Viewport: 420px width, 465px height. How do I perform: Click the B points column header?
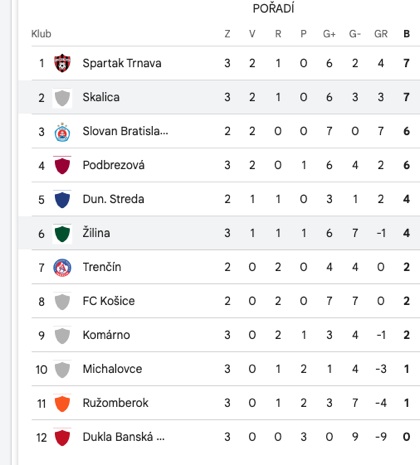point(406,34)
